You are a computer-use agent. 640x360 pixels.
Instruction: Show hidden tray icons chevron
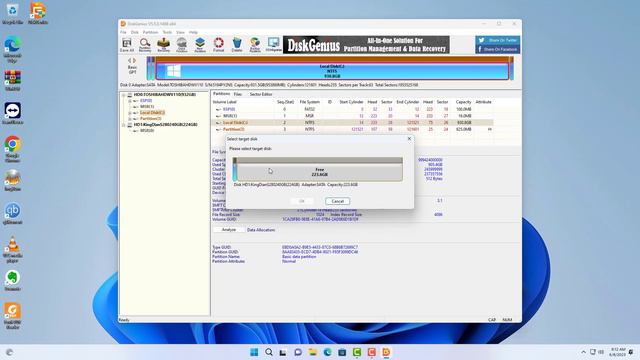coord(583,352)
